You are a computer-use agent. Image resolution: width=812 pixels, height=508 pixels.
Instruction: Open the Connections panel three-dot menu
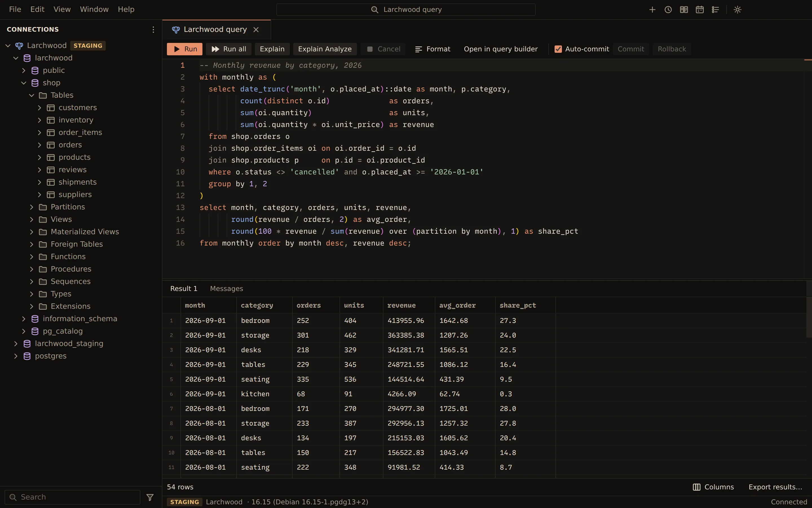coord(153,30)
